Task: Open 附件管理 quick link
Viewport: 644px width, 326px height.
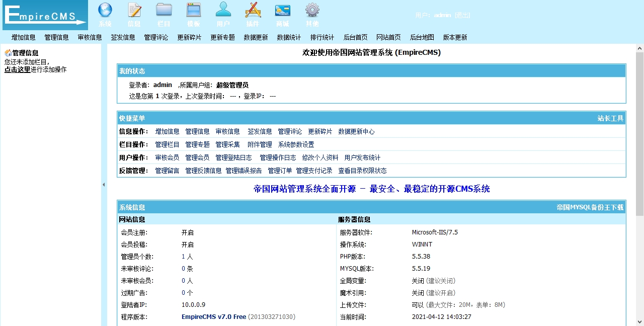Action: tap(260, 144)
